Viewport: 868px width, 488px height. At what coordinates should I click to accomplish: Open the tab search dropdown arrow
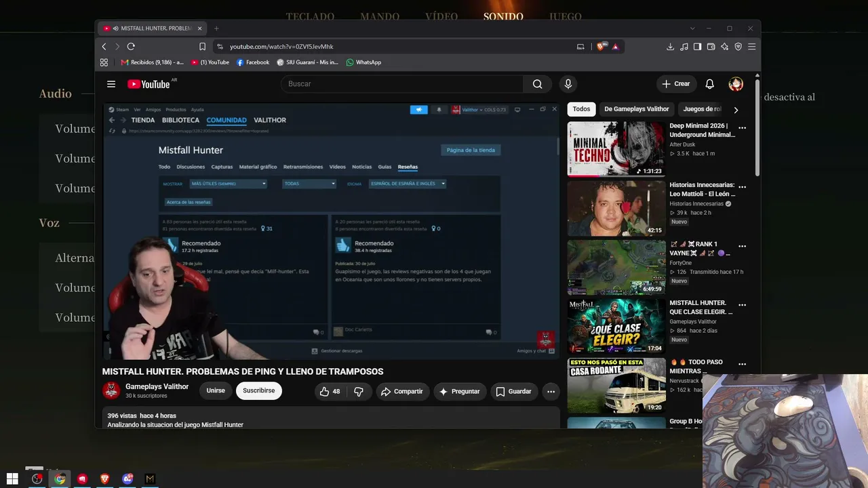pos(692,28)
